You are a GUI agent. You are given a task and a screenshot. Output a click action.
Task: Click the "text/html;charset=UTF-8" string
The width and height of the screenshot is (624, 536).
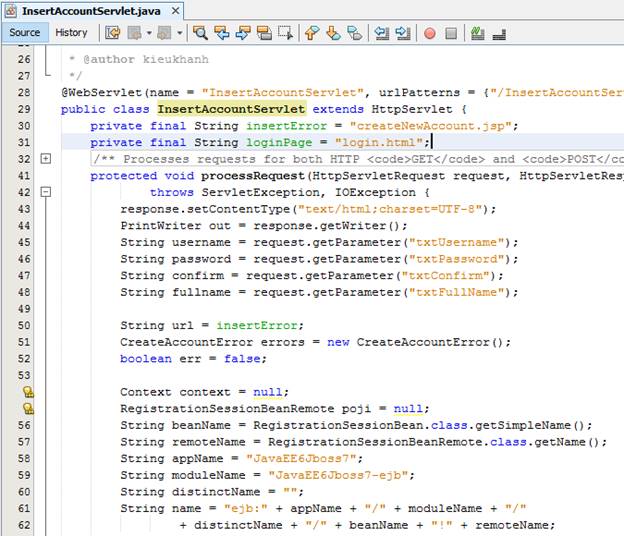pos(390,209)
